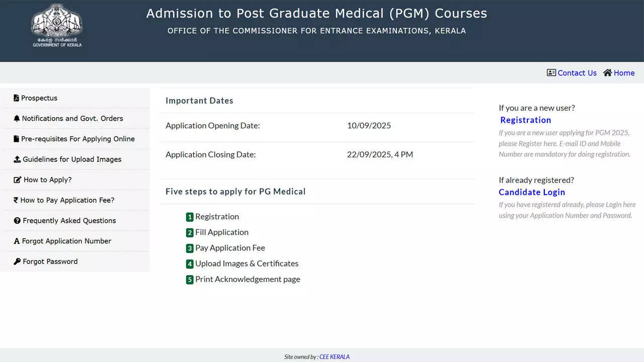The height and width of the screenshot is (362, 644).
Task: Click the rupee icon for Application Fee
Action: (x=16, y=200)
